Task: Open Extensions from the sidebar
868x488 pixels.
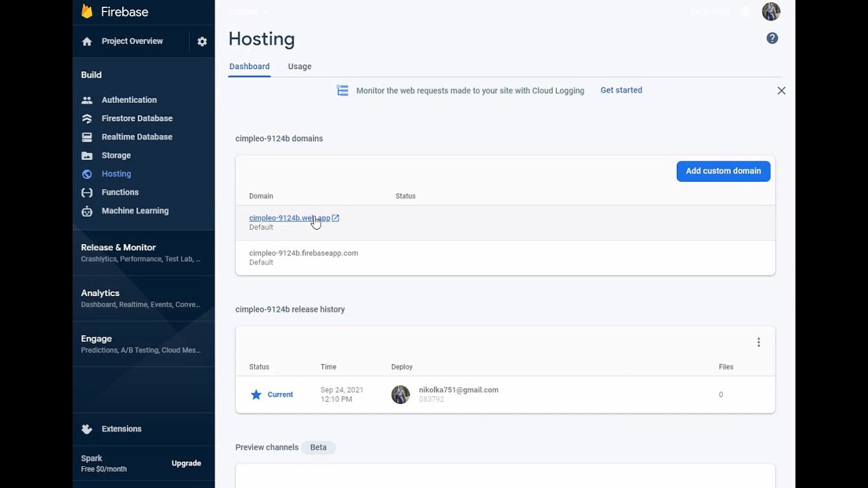Action: [x=121, y=429]
